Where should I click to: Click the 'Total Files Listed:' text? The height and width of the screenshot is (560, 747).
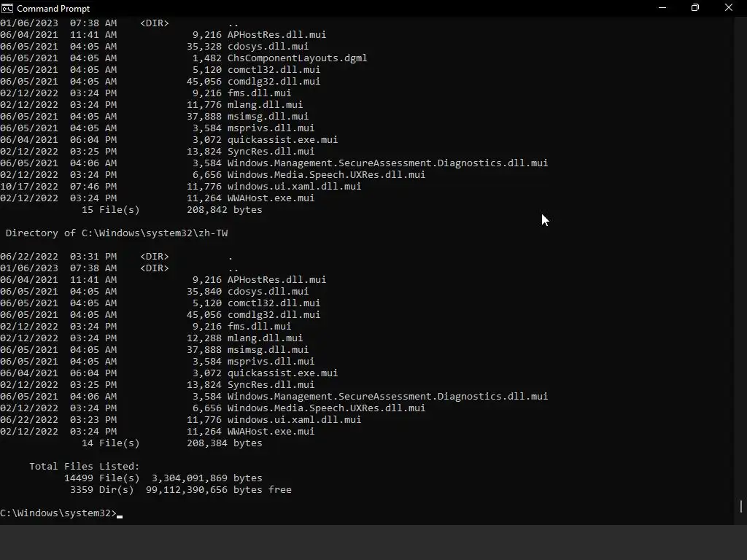pos(84,467)
